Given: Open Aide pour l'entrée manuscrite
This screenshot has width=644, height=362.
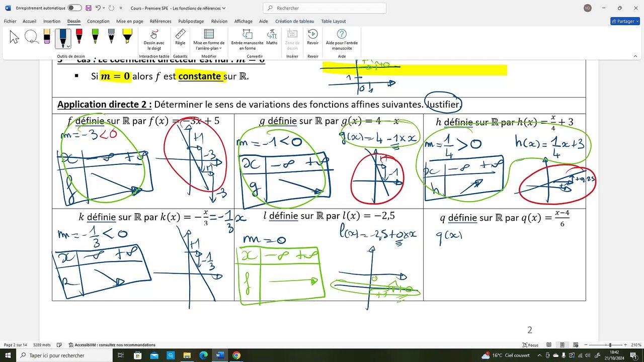Looking at the screenshot, I should pos(342,40).
